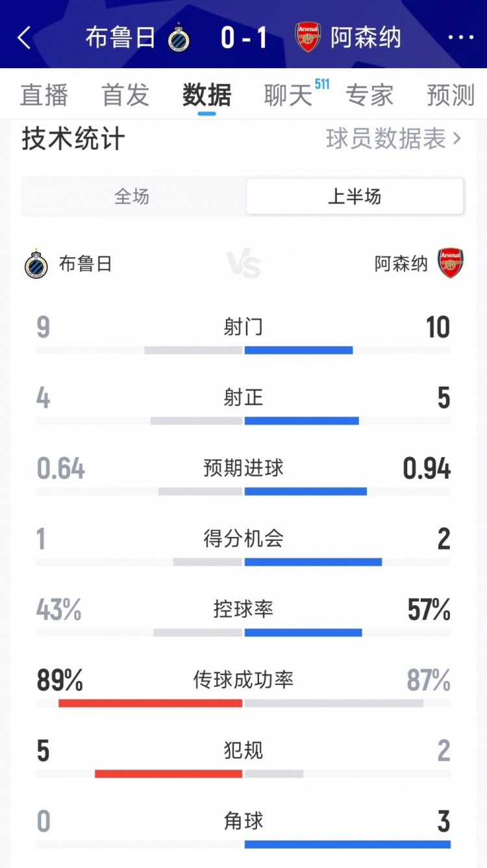Open the 首发 lineup tab
Screen dimensions: 487x868
(125, 95)
